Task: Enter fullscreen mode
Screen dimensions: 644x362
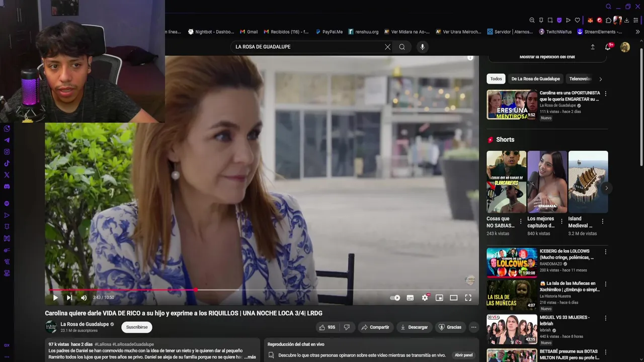Action: point(468,298)
